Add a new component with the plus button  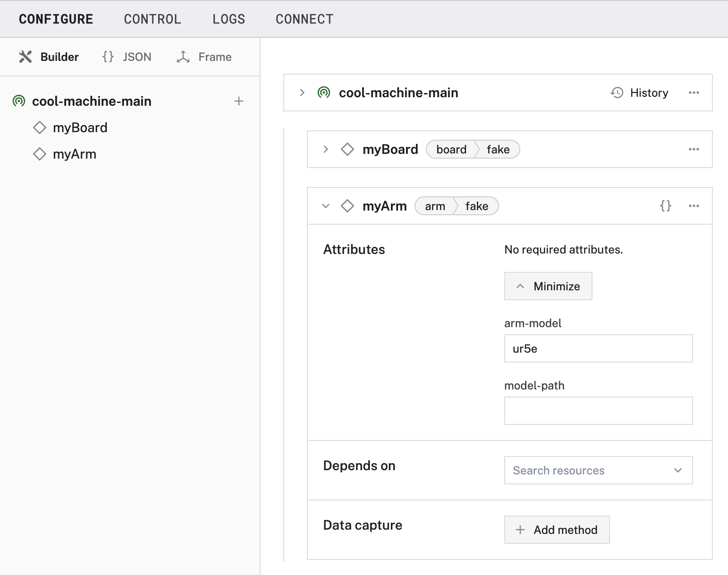tap(239, 101)
